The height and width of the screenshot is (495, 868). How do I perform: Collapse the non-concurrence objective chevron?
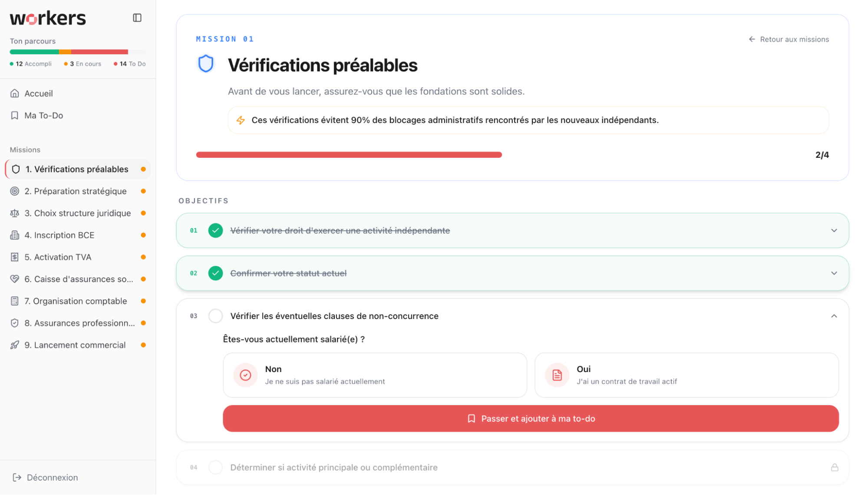pos(834,316)
